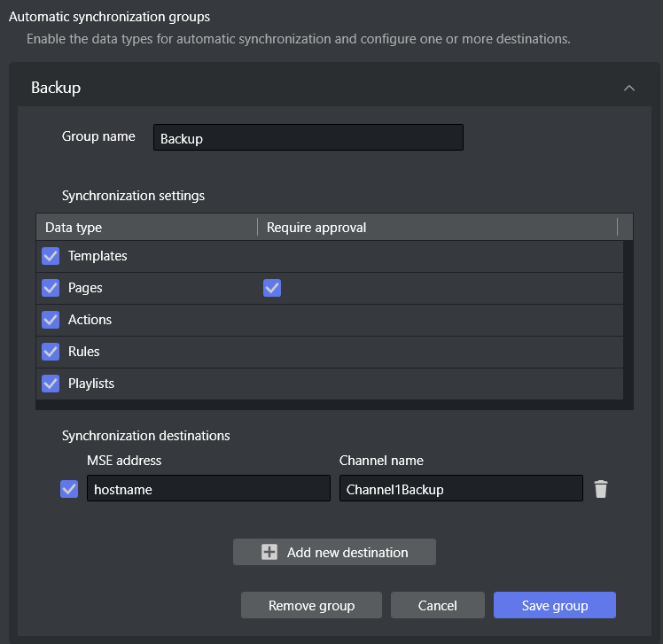Edit the MSE address field

[x=207, y=489]
